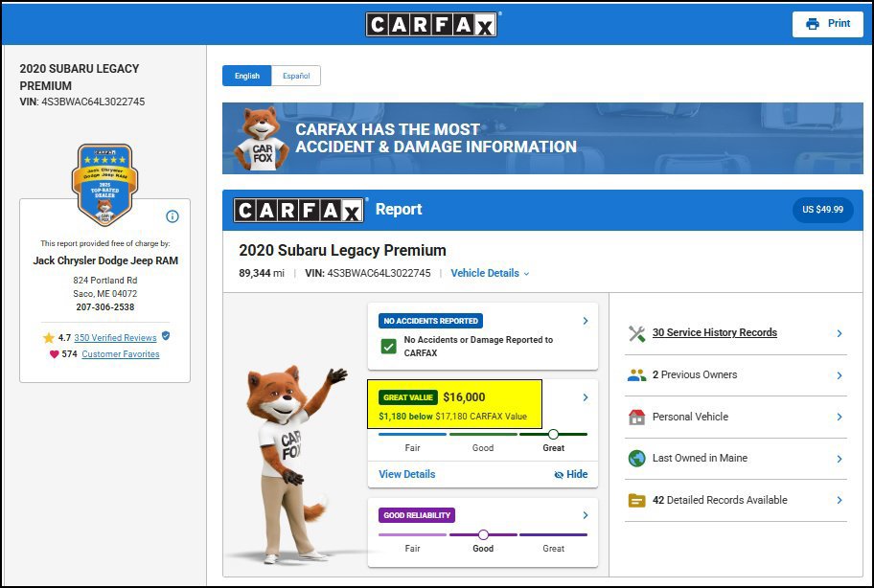Click the previous owners people icon
Image resolution: width=874 pixels, height=588 pixels.
[636, 375]
